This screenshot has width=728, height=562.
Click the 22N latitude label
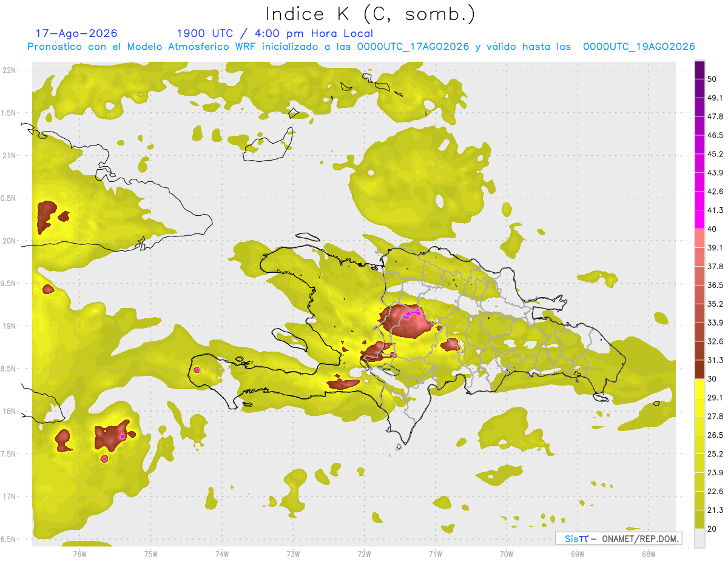(10, 70)
